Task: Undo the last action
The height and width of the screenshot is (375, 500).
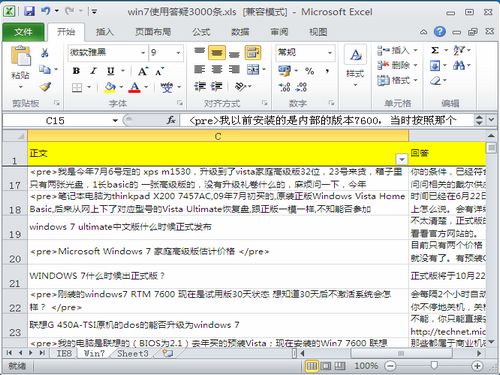Action: point(46,11)
